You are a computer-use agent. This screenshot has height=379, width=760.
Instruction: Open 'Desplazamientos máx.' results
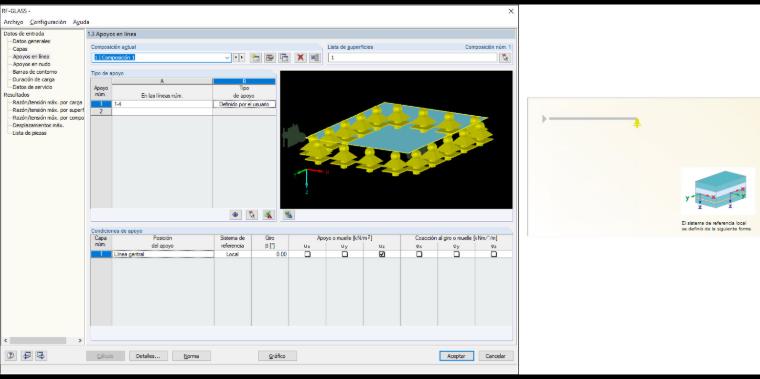[x=38, y=125]
